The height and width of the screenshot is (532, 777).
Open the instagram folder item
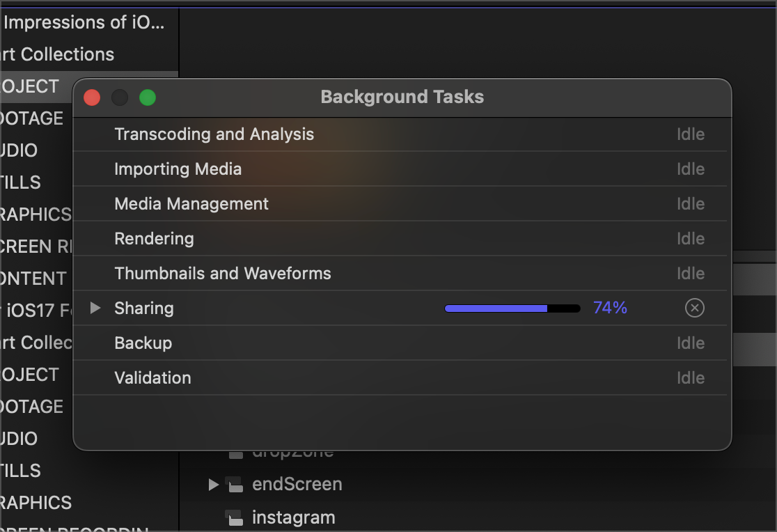(x=293, y=517)
